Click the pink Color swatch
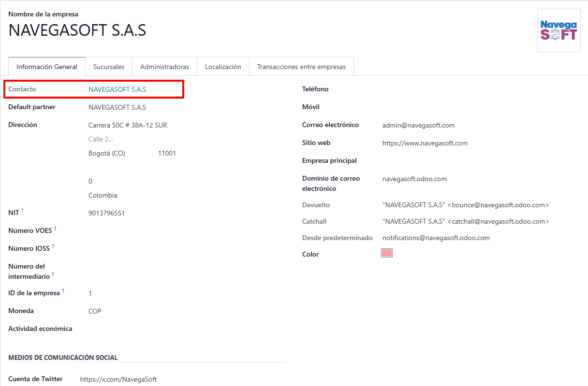The image size is (588, 386). pyautogui.click(x=387, y=253)
